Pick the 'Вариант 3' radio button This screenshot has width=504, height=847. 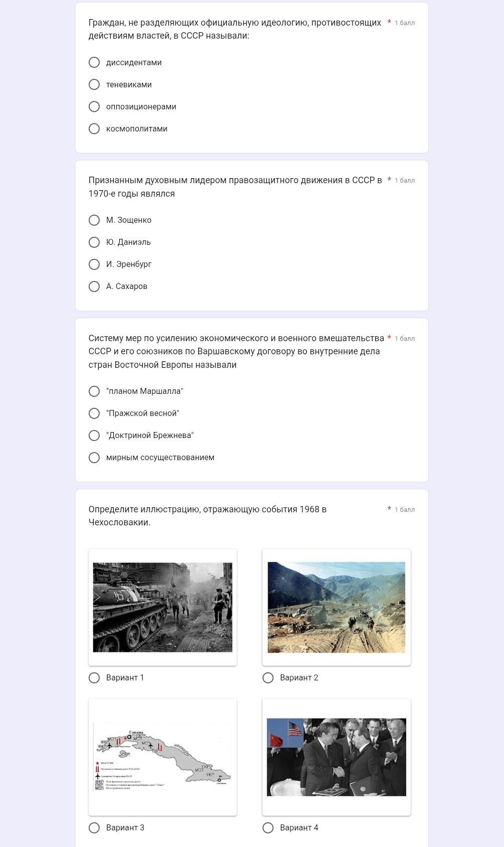pyautogui.click(x=94, y=828)
